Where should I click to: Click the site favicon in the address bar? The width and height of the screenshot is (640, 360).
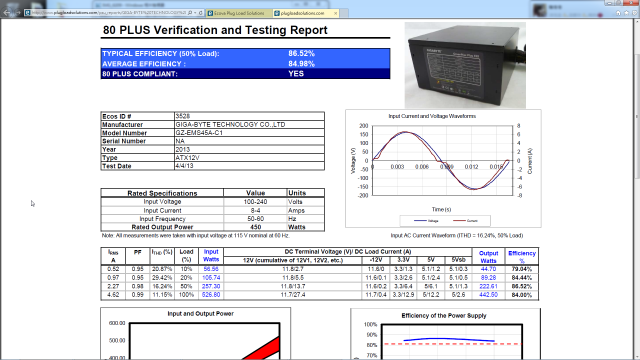coord(27,13)
